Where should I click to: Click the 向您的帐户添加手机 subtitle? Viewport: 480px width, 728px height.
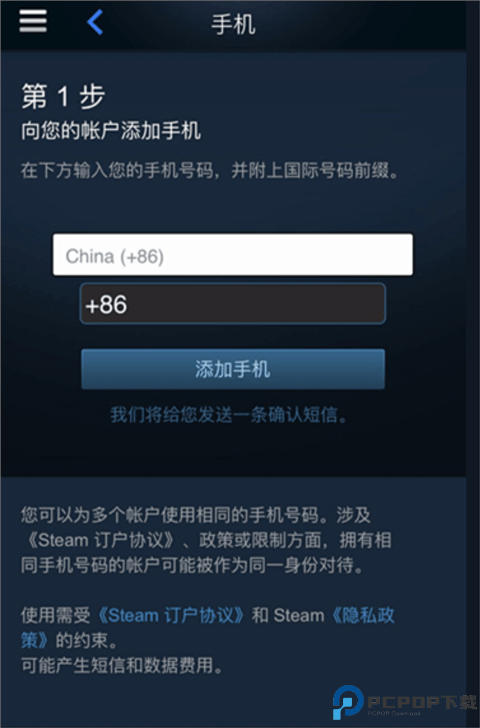click(111, 130)
